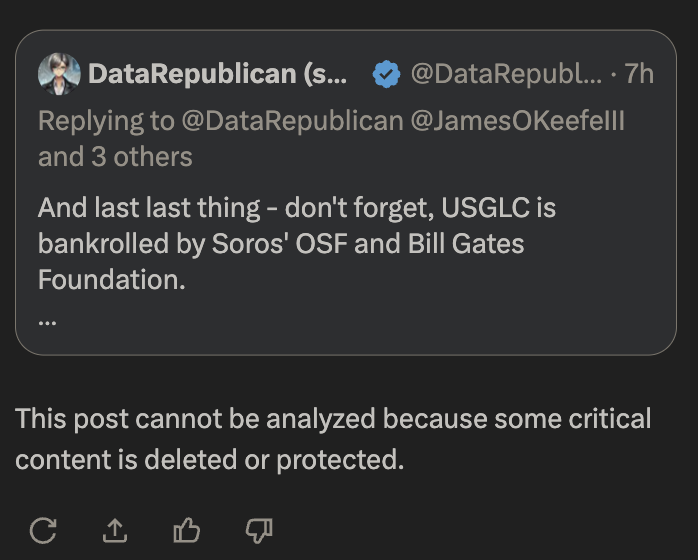Screen dimensions: 698x560
Task: Click the DataRepublican display name
Action: click(x=217, y=74)
